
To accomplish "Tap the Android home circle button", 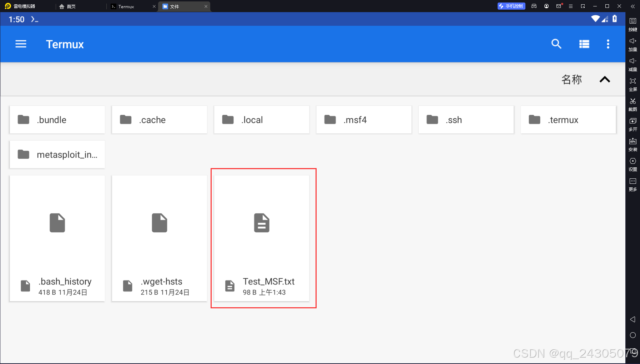I will tap(633, 335).
